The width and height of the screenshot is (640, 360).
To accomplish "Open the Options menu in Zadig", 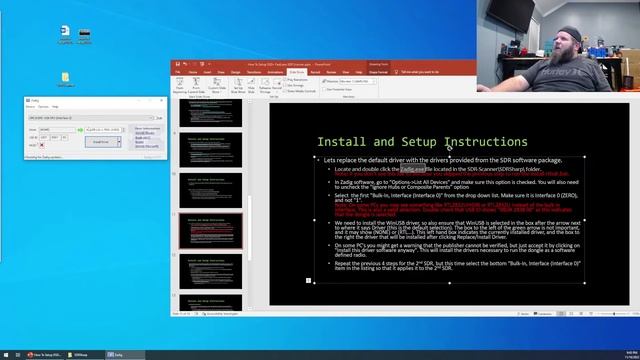I will [43, 107].
